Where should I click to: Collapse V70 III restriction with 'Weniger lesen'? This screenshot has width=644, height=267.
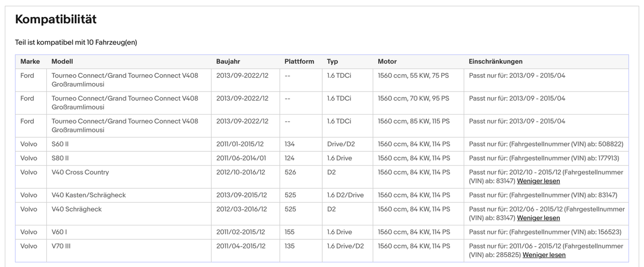click(544, 255)
